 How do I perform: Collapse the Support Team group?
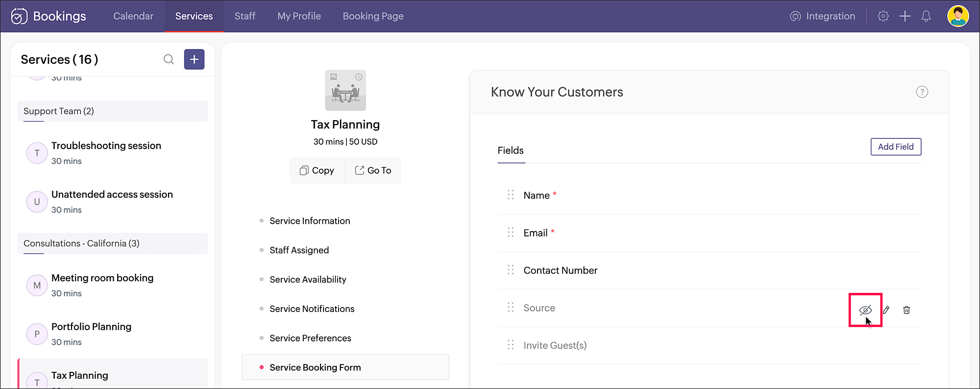112,111
